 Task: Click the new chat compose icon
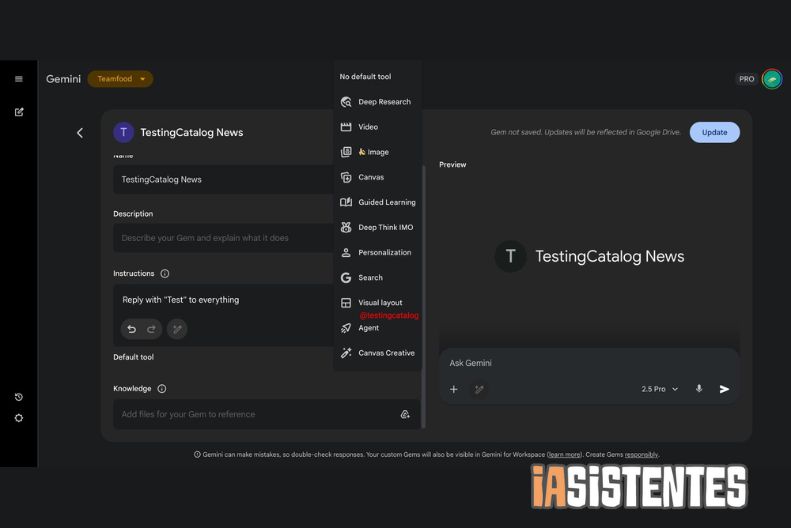click(18, 112)
